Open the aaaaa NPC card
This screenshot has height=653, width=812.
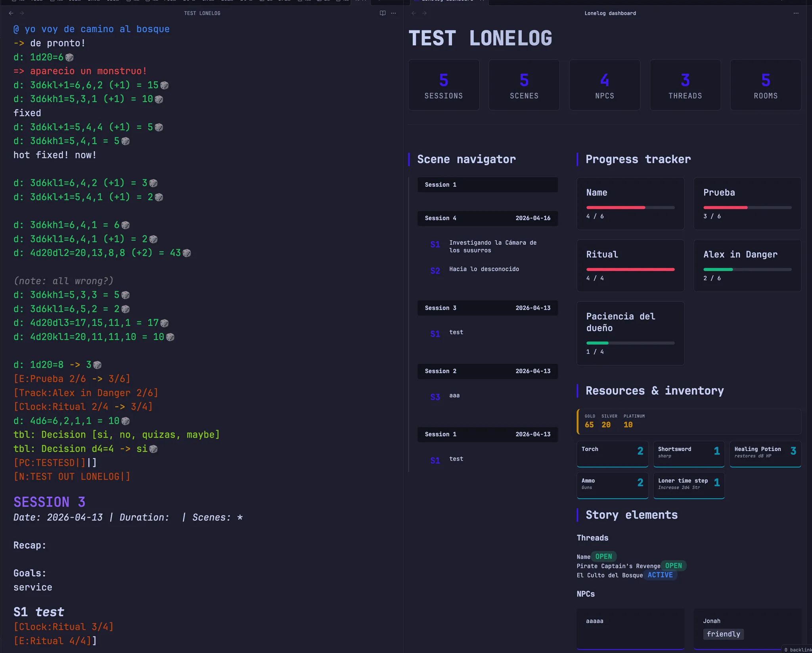tap(630, 629)
